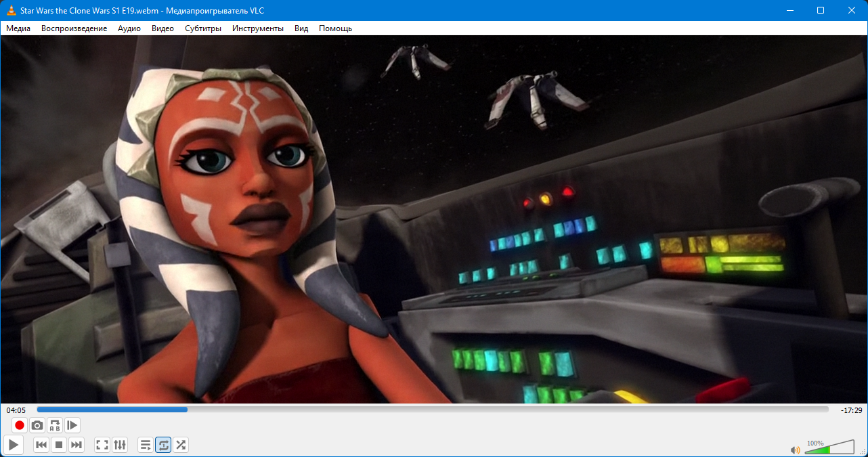Seek using the playback progress bar

click(x=433, y=410)
